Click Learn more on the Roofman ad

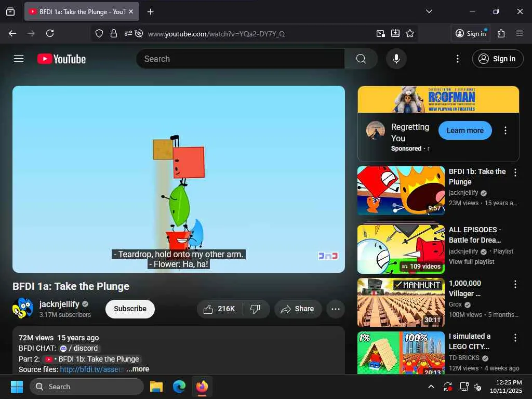click(x=465, y=130)
